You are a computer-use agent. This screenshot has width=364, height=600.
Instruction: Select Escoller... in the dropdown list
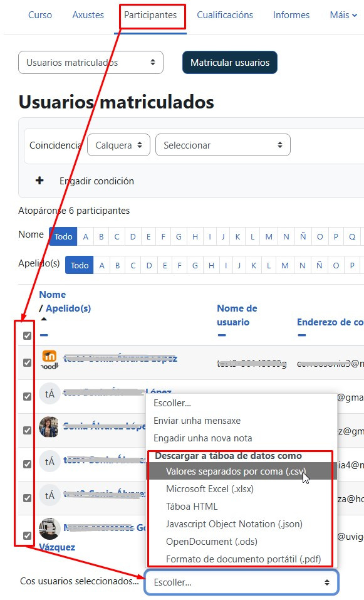(x=242, y=403)
